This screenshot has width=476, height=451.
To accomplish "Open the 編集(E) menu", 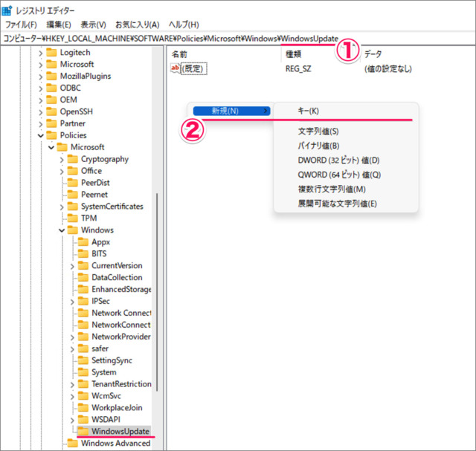I will [59, 25].
